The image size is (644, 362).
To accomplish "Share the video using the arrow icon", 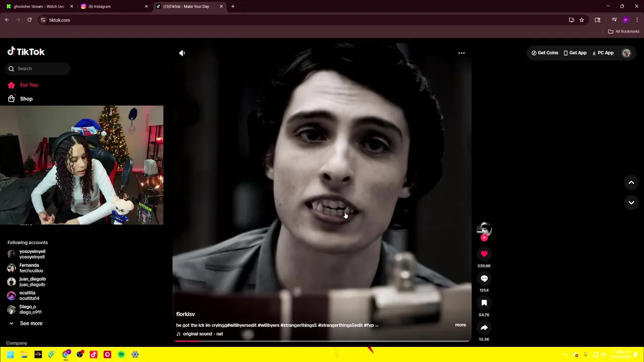I will pos(484,327).
